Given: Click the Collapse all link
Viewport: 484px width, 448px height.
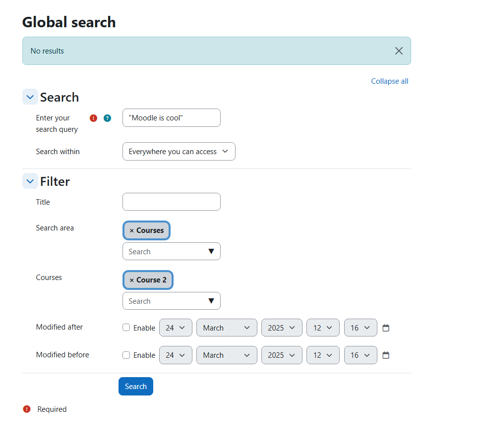Looking at the screenshot, I should [x=390, y=81].
